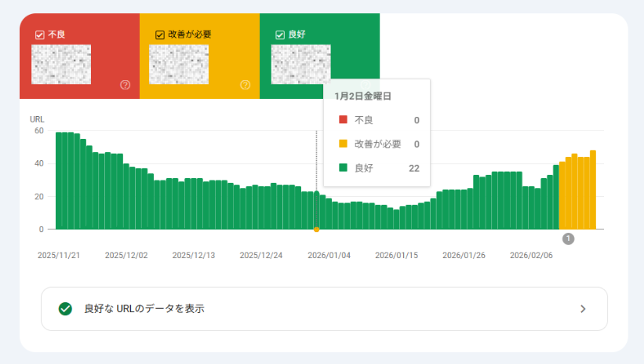
Task: Toggle the 改善が必要 checkbox
Action: tap(160, 35)
